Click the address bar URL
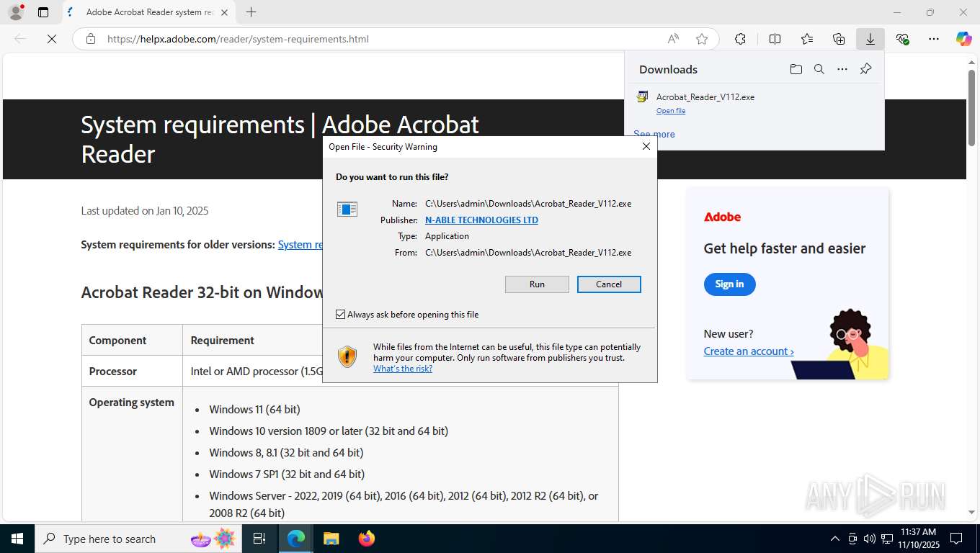980x553 pixels. [x=238, y=39]
